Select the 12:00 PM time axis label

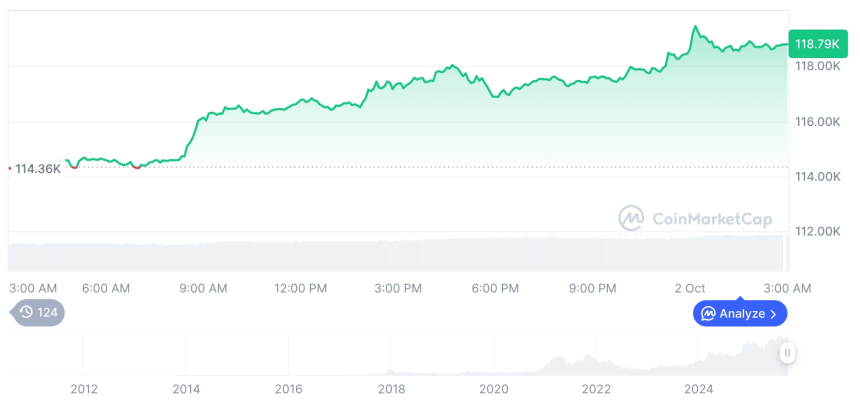(x=301, y=288)
